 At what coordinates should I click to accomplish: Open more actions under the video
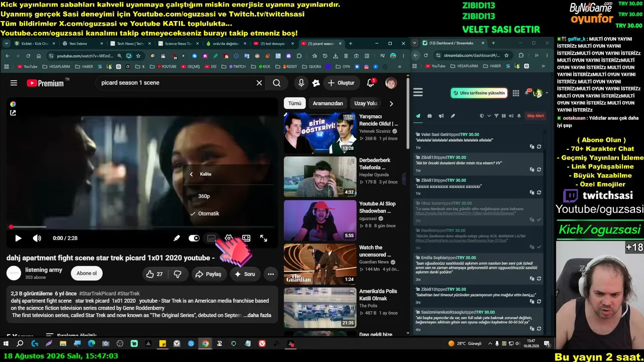coord(271,274)
